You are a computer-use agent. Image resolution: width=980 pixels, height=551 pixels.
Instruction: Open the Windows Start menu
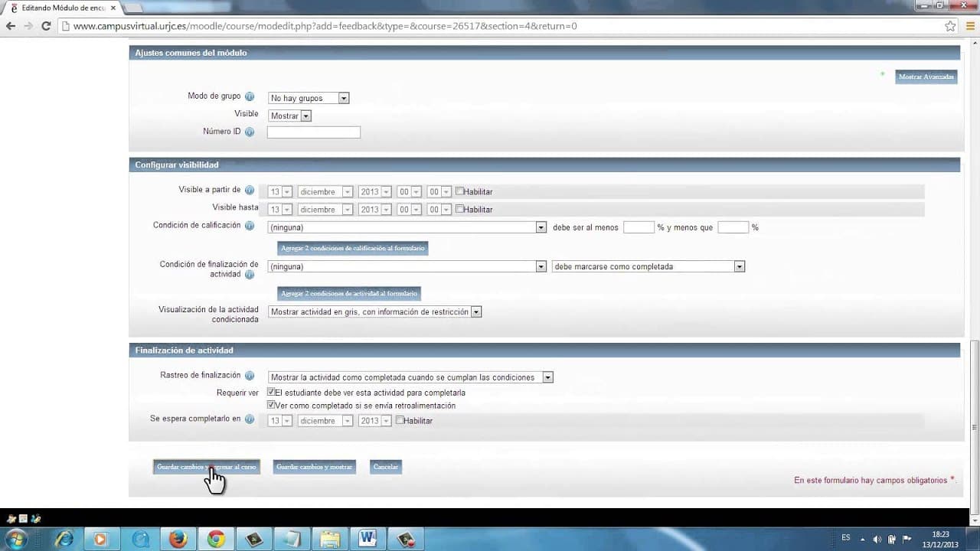[15, 540]
